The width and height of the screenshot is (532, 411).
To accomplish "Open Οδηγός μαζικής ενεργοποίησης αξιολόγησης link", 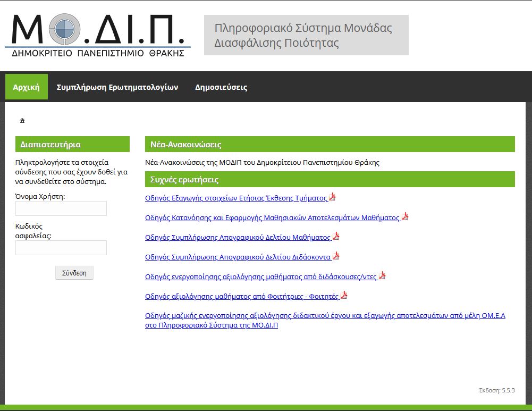I will point(325,316).
